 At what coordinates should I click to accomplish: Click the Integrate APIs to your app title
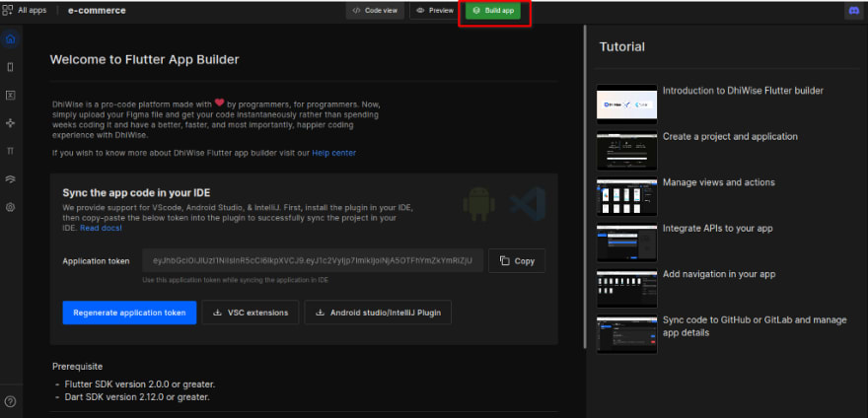coord(717,228)
